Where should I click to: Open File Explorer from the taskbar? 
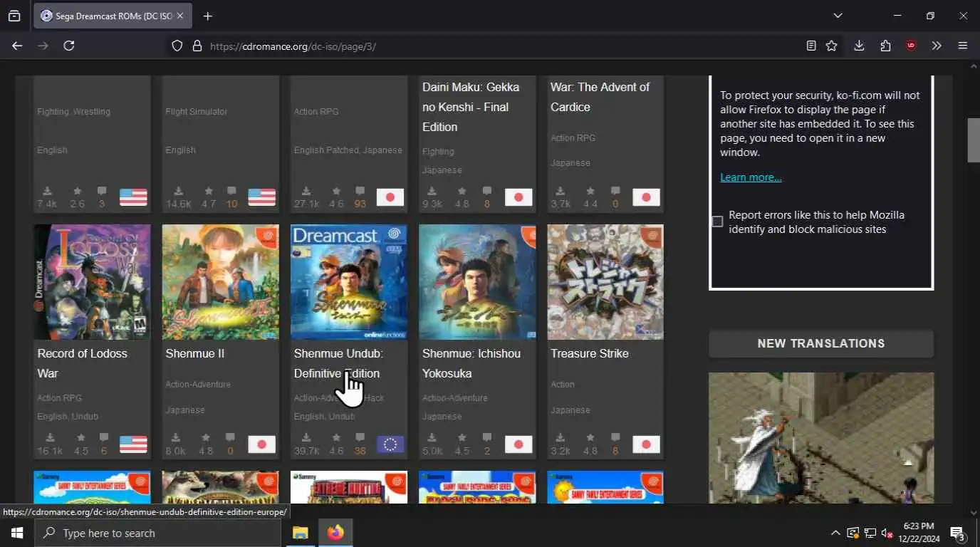pos(301,533)
